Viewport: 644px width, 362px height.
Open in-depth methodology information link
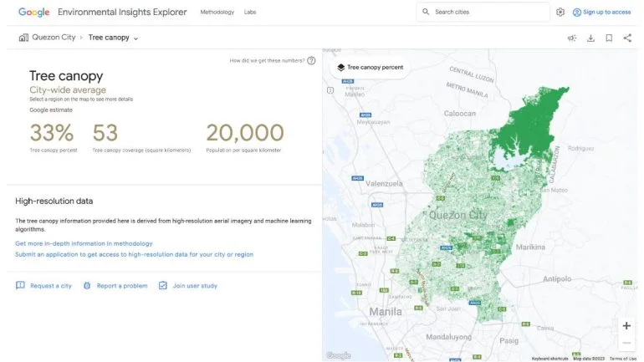pyautogui.click(x=84, y=243)
